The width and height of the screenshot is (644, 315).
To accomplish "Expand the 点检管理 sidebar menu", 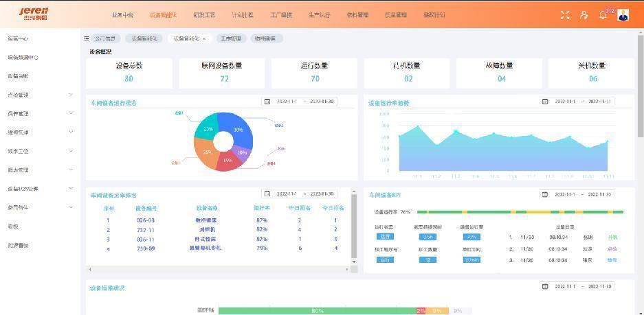I will click(70, 95).
